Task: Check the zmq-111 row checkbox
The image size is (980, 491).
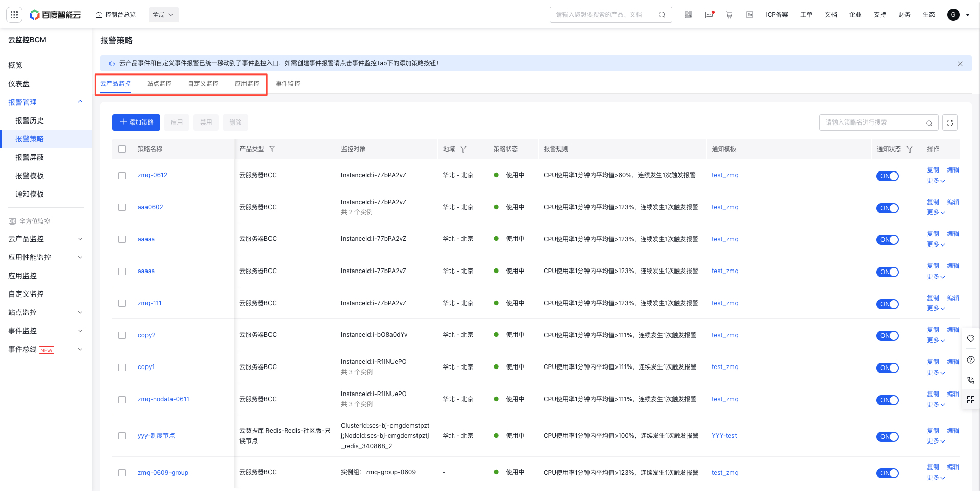Action: [x=122, y=303]
